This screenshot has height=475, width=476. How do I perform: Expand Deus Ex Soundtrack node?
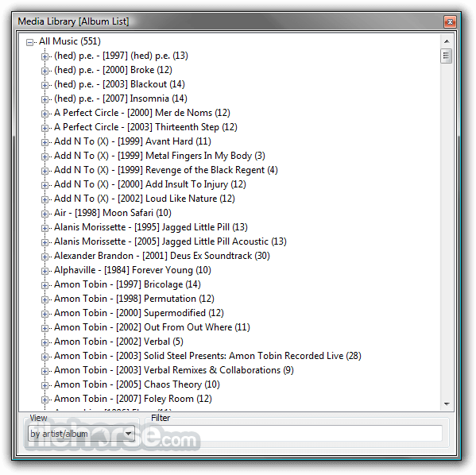pyautogui.click(x=45, y=257)
